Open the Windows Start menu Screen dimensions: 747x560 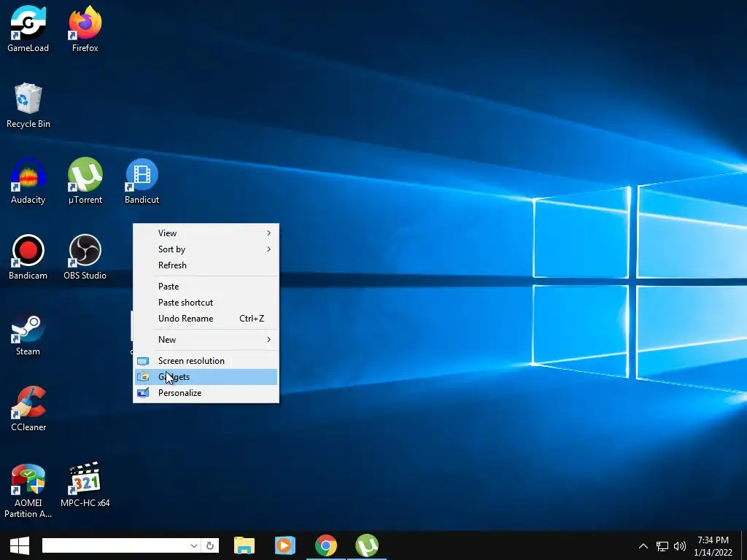pyautogui.click(x=20, y=545)
